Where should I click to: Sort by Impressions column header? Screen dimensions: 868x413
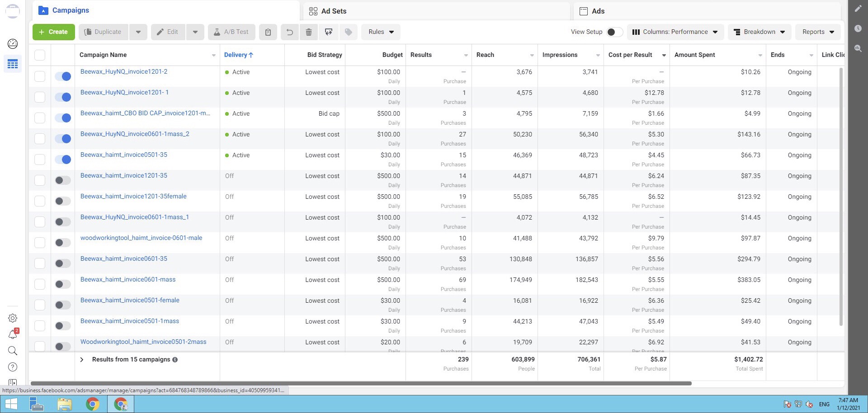pos(560,55)
